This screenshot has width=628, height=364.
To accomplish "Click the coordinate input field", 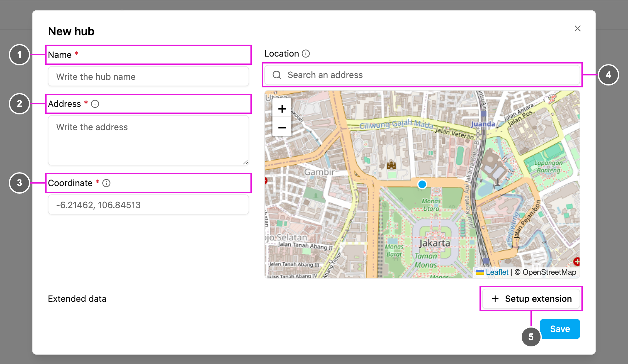I will pos(148,205).
